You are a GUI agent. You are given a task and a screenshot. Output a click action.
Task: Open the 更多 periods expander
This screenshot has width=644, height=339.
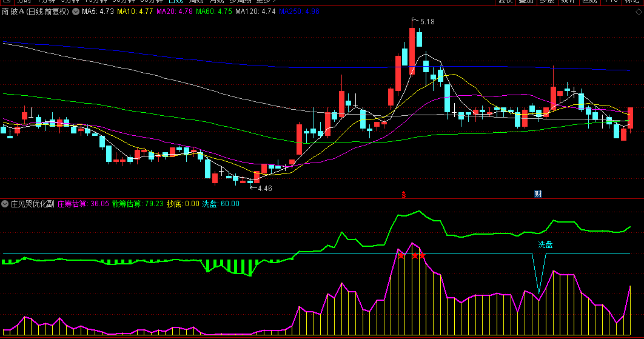click(266, 2)
